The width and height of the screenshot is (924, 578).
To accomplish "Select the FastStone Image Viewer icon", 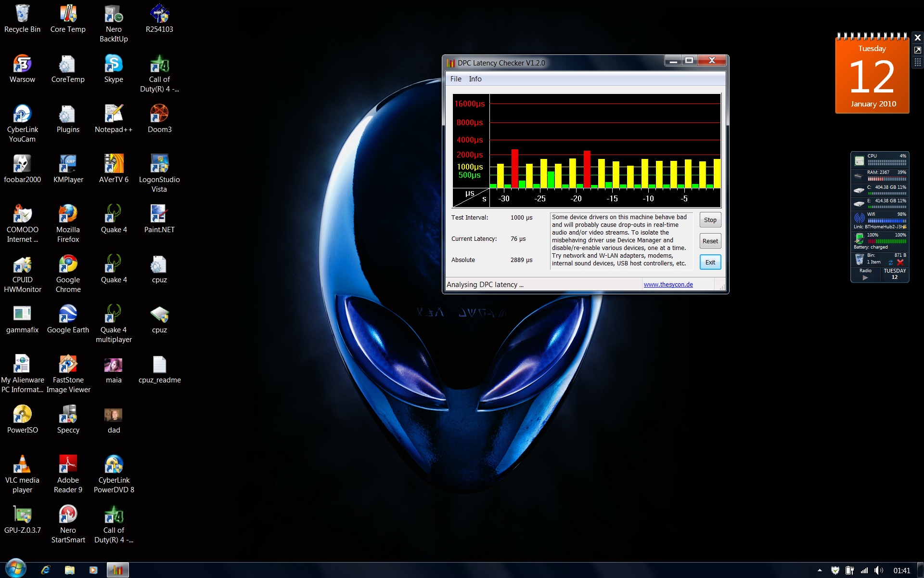I will [68, 375].
